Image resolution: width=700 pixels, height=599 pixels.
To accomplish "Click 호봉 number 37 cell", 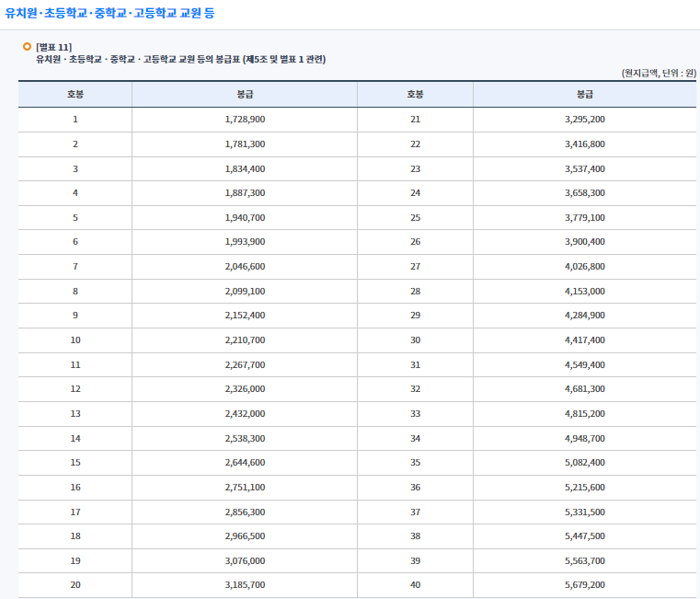I will (x=415, y=512).
